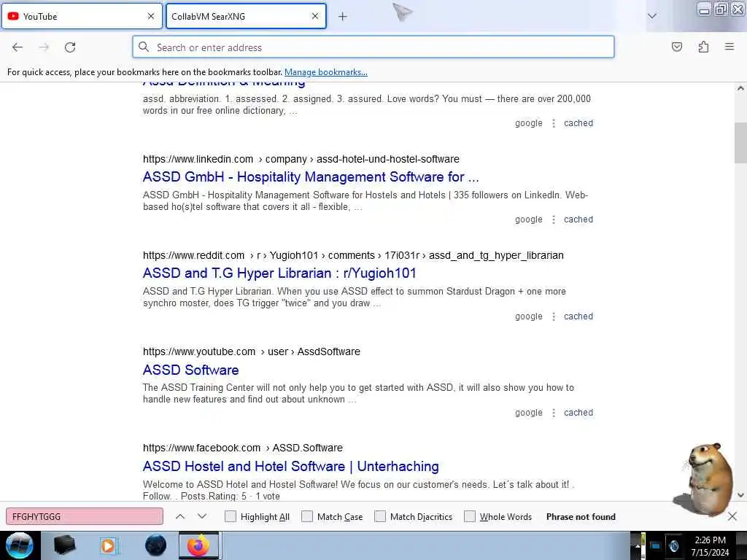Open the black box taskbar app

[65, 545]
